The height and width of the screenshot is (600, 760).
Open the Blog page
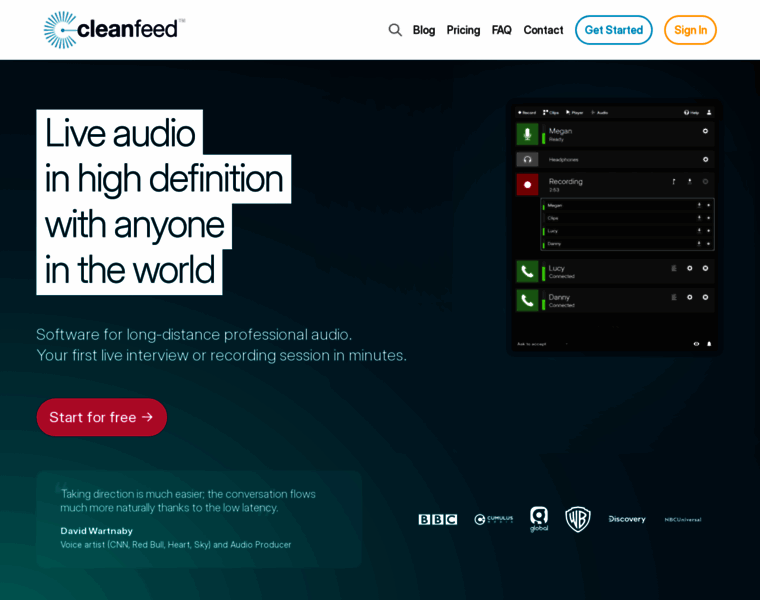pos(424,30)
